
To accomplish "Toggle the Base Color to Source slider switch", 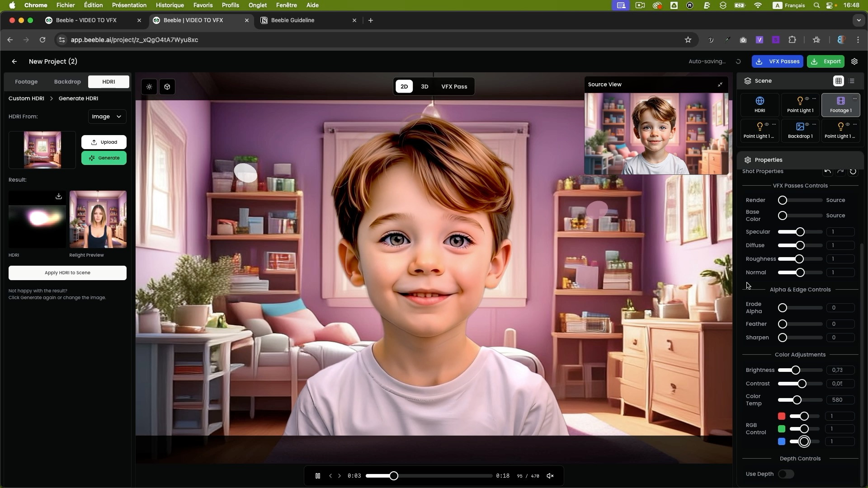I will pos(783,216).
